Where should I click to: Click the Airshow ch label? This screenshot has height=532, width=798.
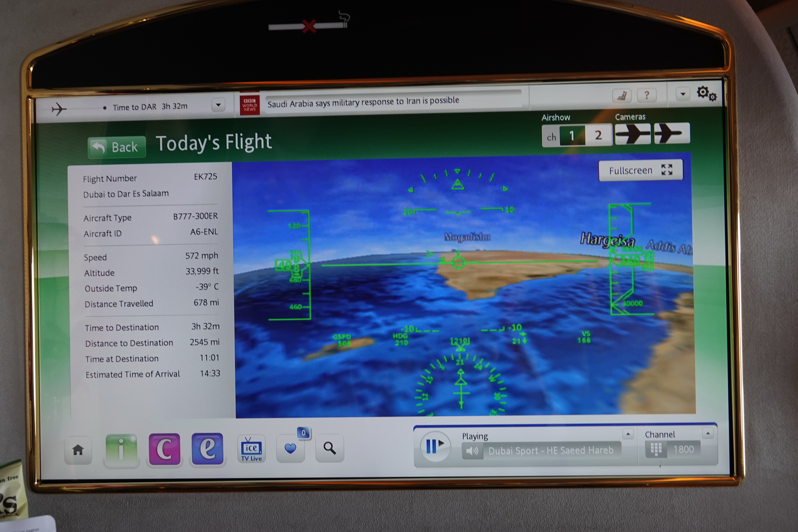click(x=552, y=137)
